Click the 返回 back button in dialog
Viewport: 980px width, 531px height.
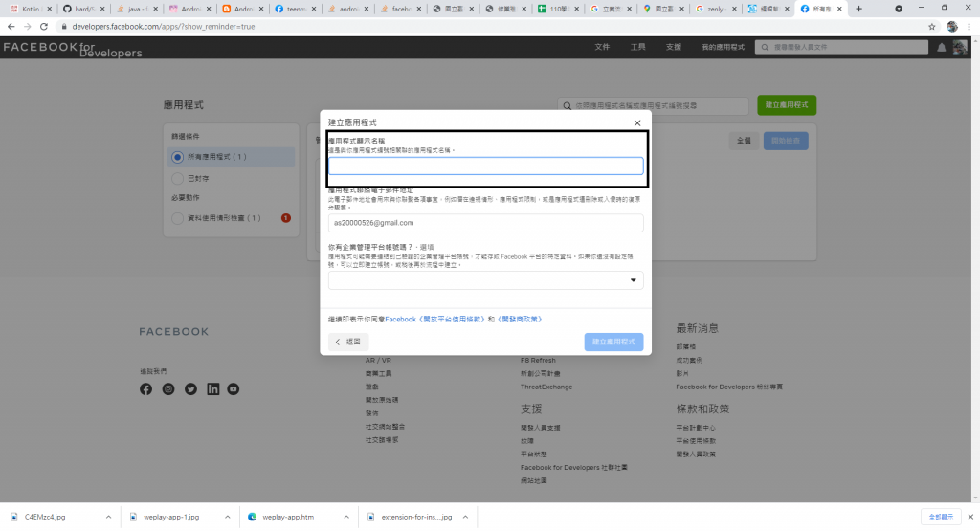click(348, 342)
